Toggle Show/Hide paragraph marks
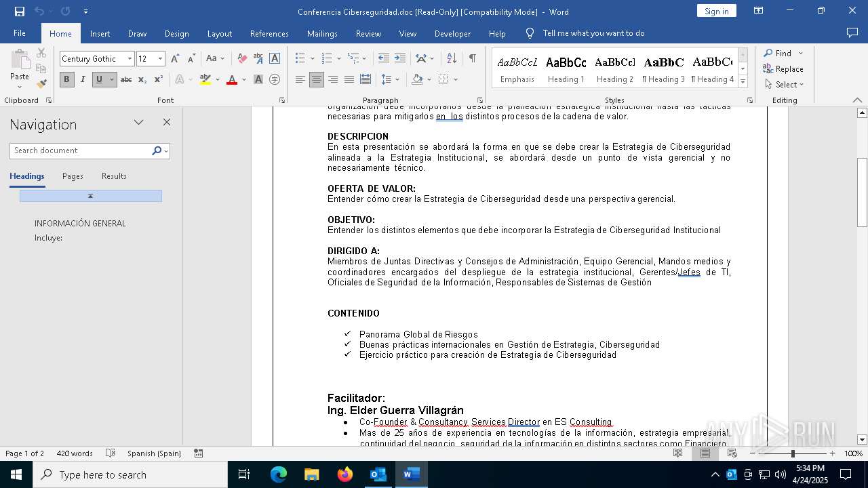The width and height of the screenshot is (868, 488). [472, 59]
